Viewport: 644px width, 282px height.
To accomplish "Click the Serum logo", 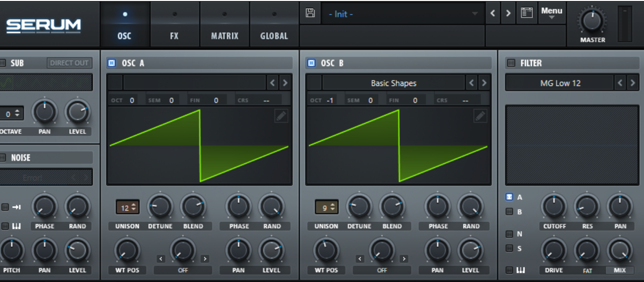I will pyautogui.click(x=43, y=25).
